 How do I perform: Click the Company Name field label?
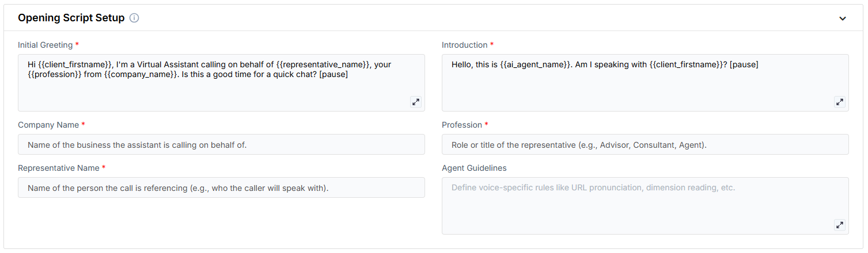48,125
